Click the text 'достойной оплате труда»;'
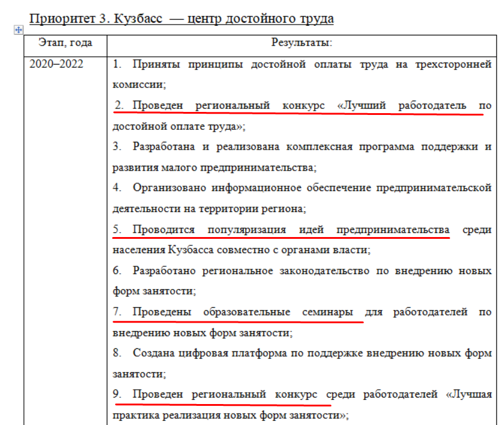Screen dimensions: 504x425 click(x=179, y=126)
